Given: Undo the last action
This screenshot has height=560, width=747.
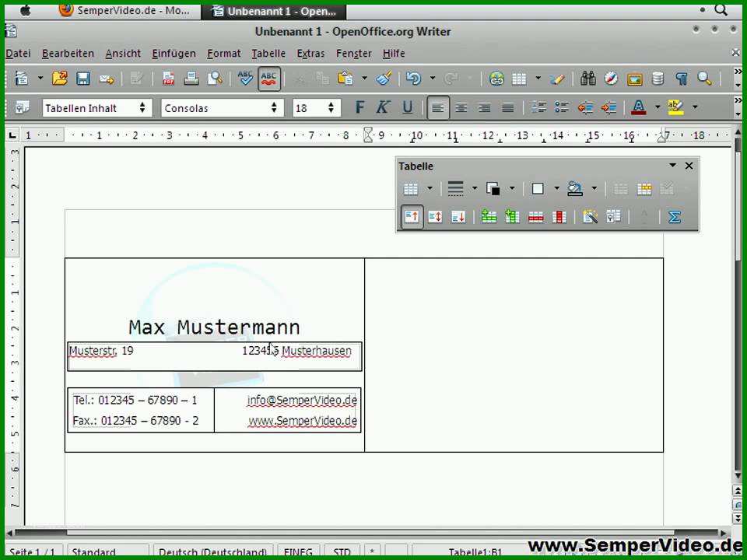Looking at the screenshot, I should click(413, 78).
